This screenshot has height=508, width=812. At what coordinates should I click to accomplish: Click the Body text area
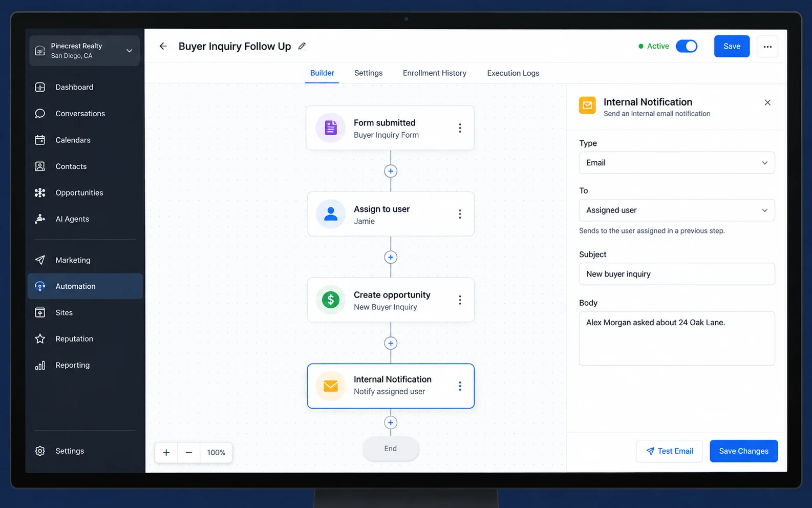(x=677, y=338)
